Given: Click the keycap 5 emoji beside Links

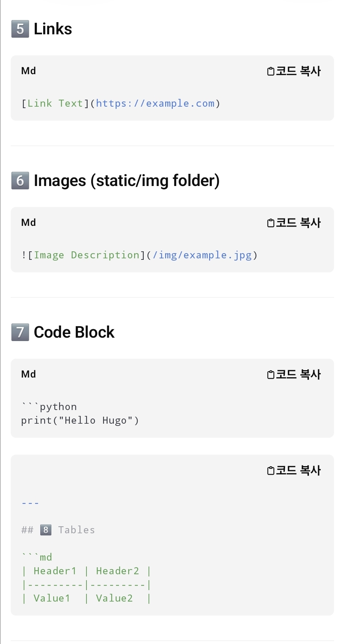Looking at the screenshot, I should [20, 29].
